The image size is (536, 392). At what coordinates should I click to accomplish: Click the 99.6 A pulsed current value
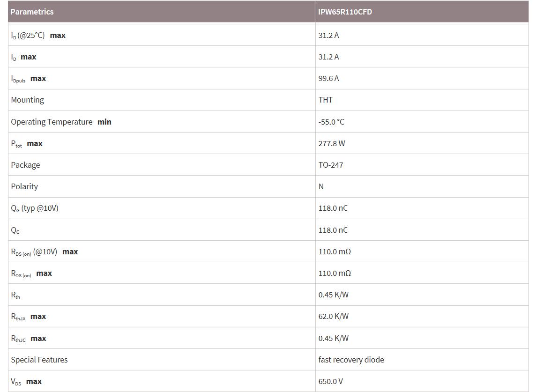[x=328, y=78]
